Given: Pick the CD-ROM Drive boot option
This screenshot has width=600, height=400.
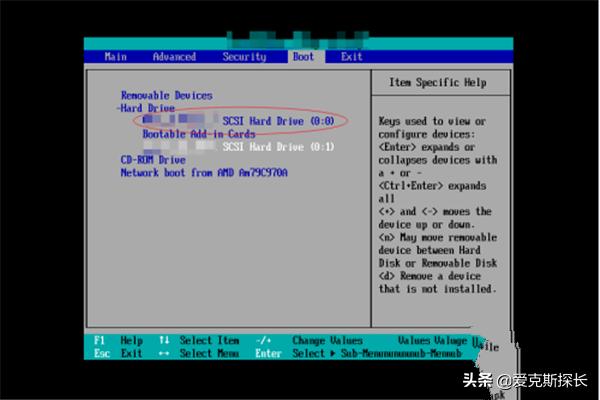Looking at the screenshot, I should pyautogui.click(x=153, y=160).
